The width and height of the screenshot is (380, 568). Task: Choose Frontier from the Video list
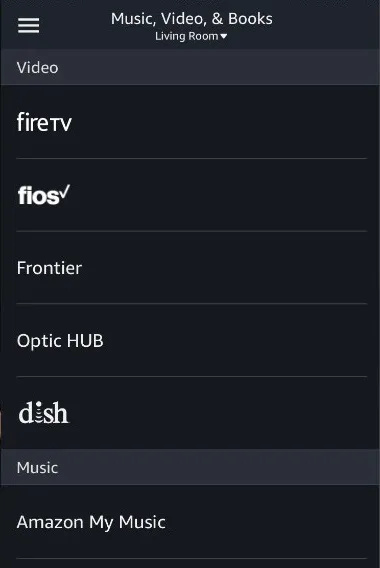coord(192,267)
